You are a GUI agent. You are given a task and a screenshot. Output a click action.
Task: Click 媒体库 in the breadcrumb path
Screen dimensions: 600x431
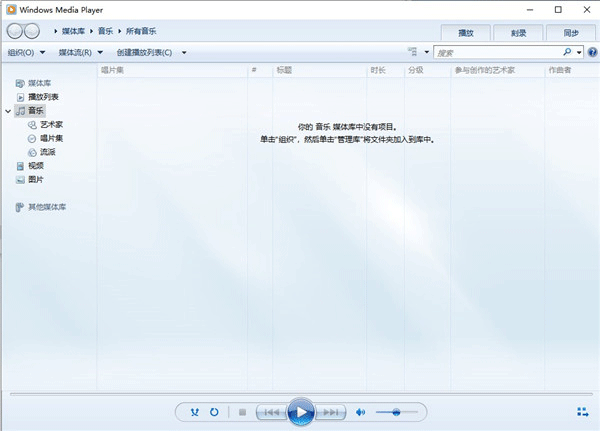point(73,31)
